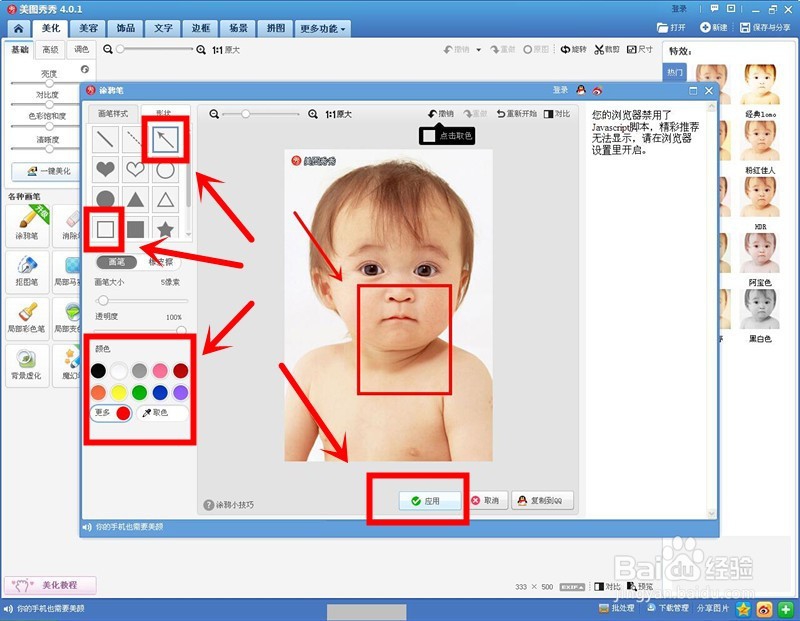Zoom in in the doodle dialog

(313, 114)
